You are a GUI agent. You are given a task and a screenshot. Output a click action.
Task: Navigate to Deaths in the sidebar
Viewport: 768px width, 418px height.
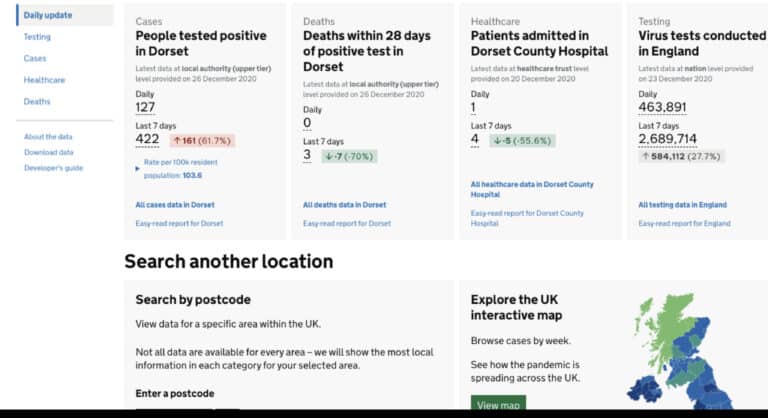tap(37, 102)
